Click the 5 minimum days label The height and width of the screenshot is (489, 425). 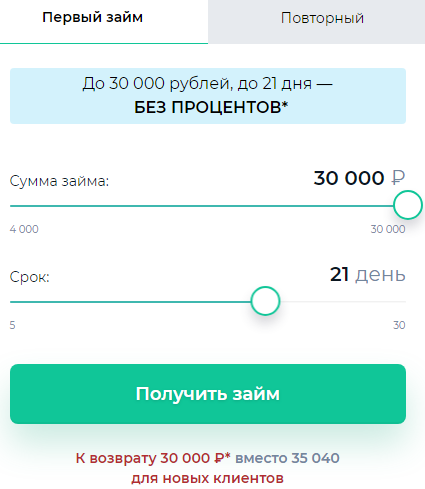(12, 325)
